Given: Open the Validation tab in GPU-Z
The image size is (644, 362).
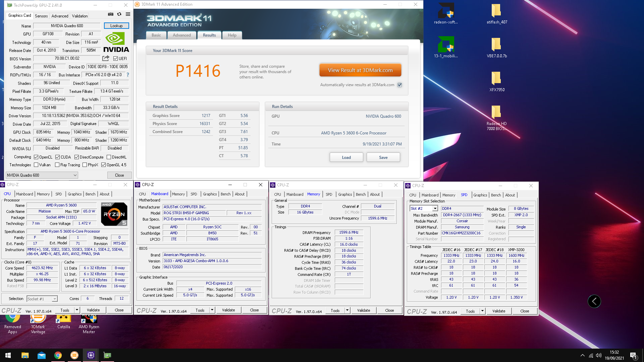Looking at the screenshot, I should click(80, 16).
